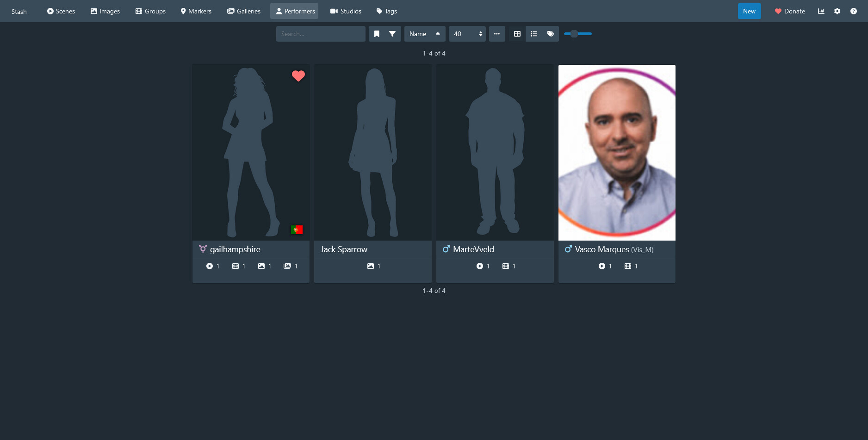Screen dimensions: 868x440
Task: Open the more options ellipsis menu
Action: click(x=497, y=34)
